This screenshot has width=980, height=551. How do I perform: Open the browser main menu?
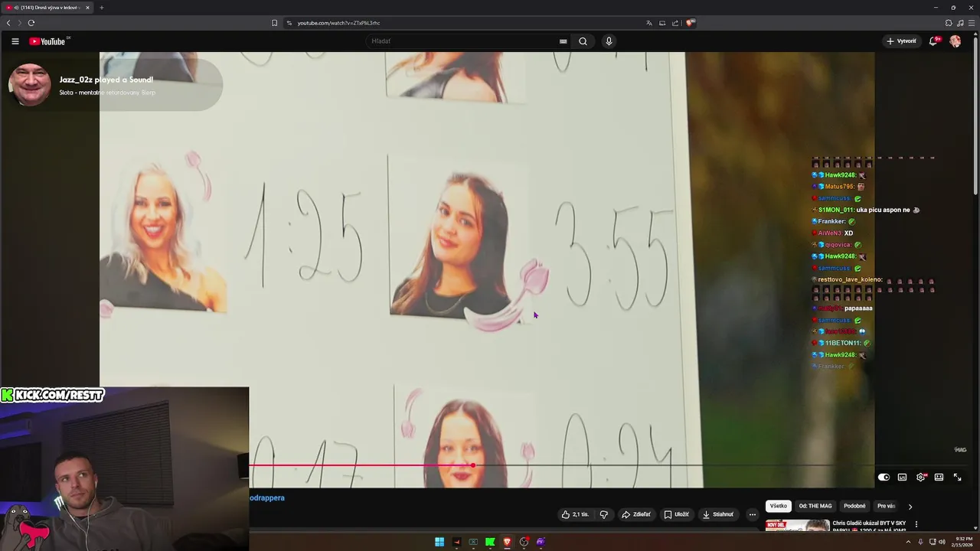[x=972, y=23]
